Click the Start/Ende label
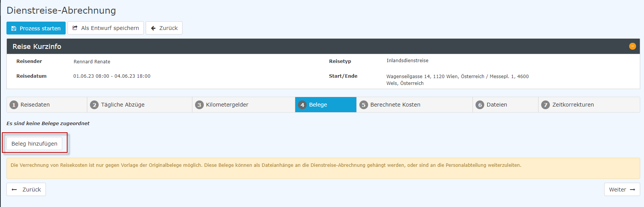 tap(343, 76)
